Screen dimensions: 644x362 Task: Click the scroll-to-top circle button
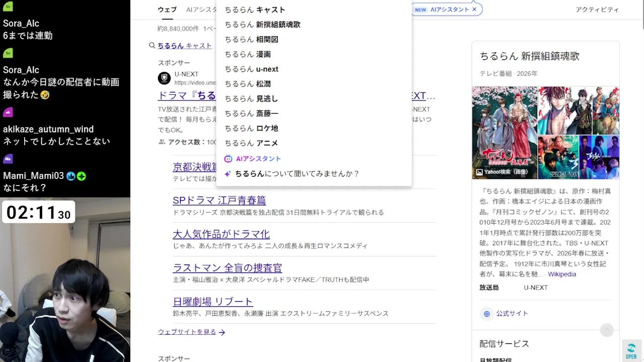coord(607,330)
